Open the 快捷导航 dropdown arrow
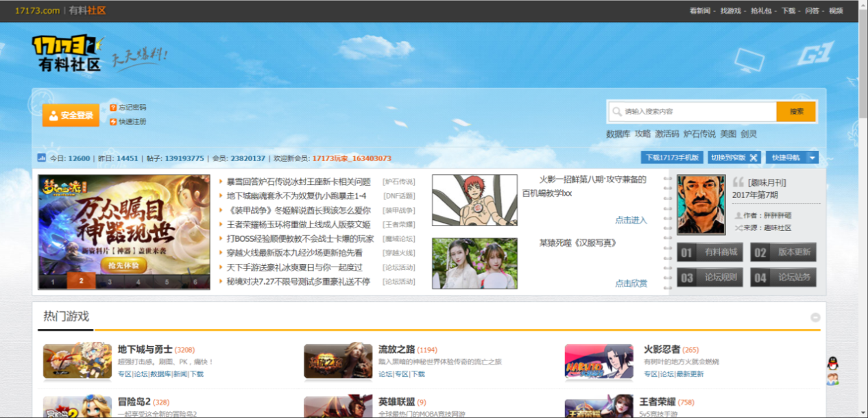868x418 pixels. tap(812, 158)
